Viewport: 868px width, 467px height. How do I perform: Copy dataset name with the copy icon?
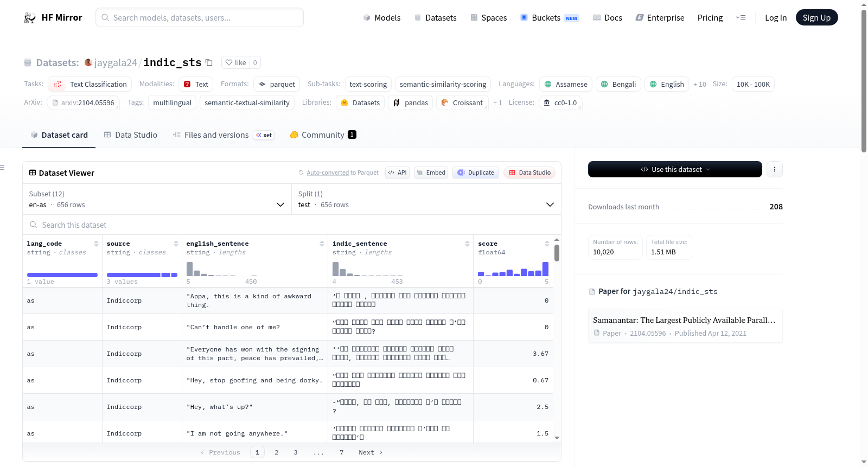209,62
